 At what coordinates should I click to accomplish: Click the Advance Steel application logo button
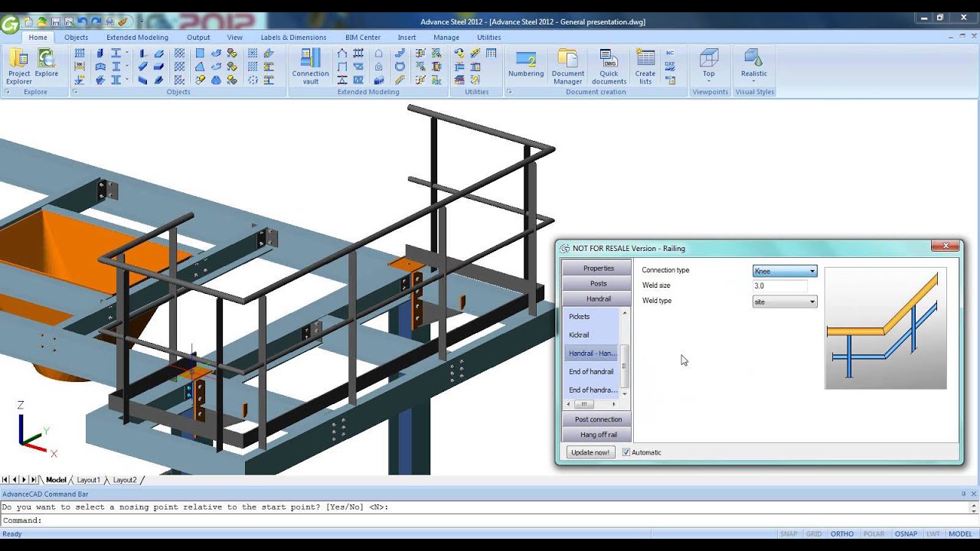[x=10, y=24]
